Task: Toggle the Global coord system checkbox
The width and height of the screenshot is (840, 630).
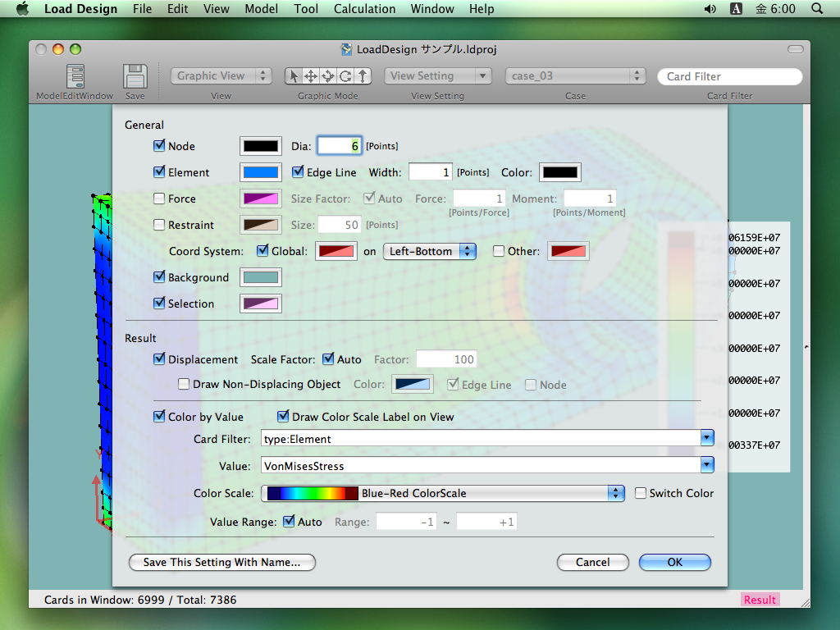Action: point(262,251)
